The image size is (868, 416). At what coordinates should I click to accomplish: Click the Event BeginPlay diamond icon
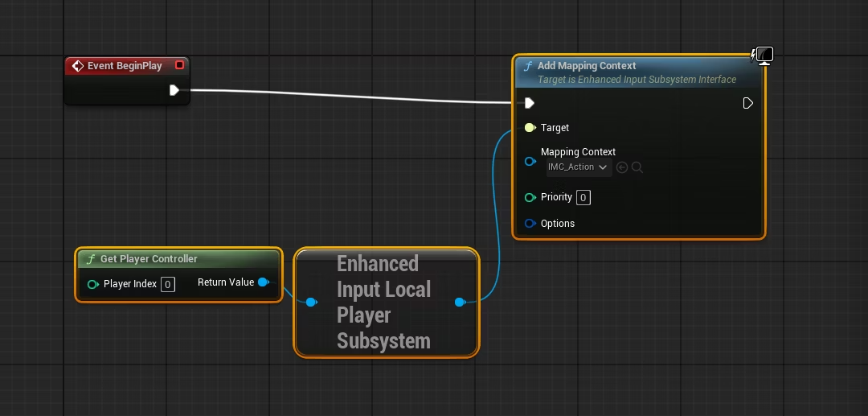point(78,66)
